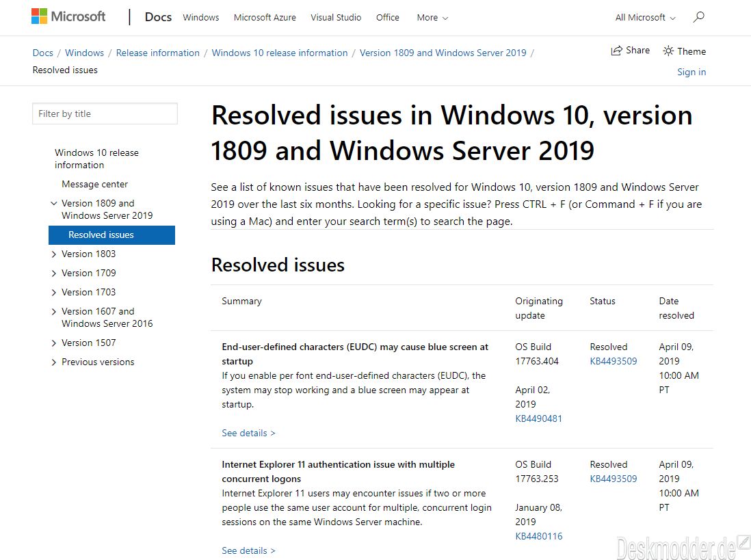Click See details for EUDC issue
This screenshot has width=751, height=560.
[248, 434]
